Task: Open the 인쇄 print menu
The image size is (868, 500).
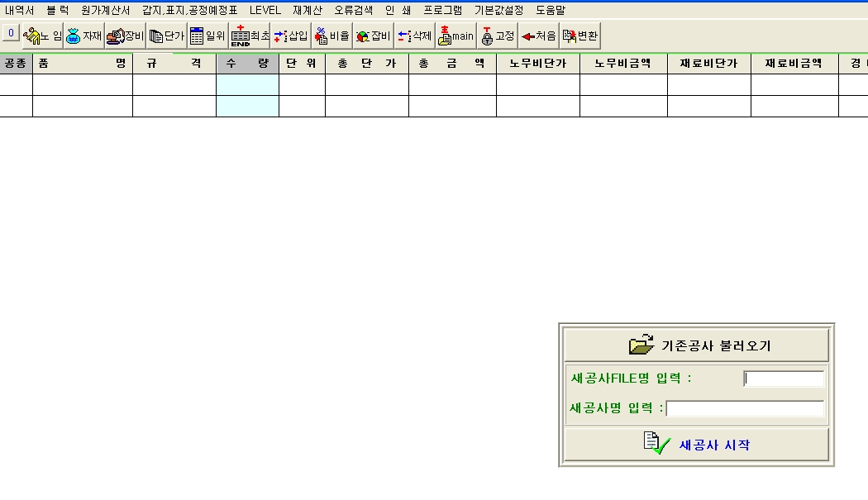Action: (x=398, y=11)
